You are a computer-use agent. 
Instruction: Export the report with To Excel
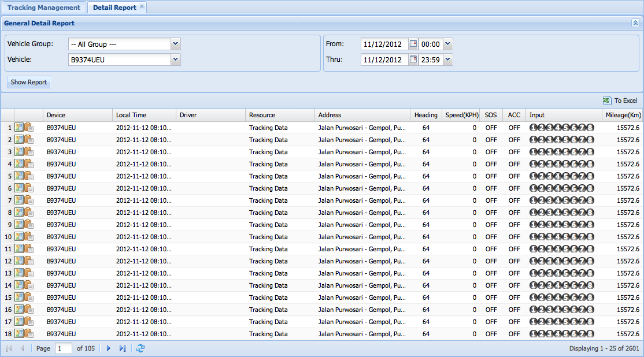click(x=620, y=101)
